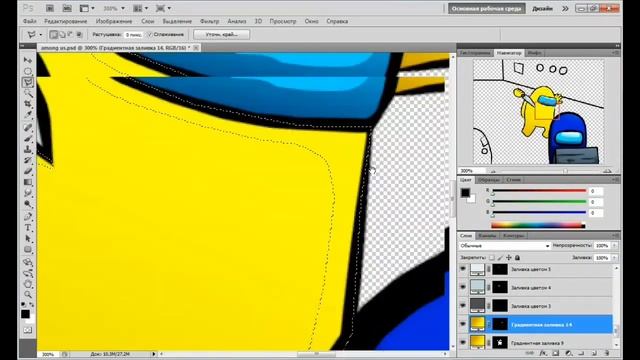The height and width of the screenshot is (360, 640).
Task: Select the Quick Selection wand tool
Action: click(x=28, y=93)
